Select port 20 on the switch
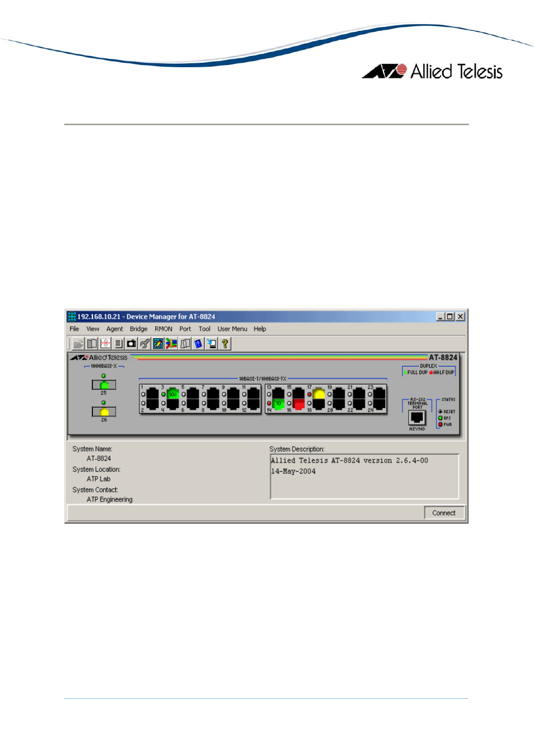The width and height of the screenshot is (534, 756). [x=339, y=404]
